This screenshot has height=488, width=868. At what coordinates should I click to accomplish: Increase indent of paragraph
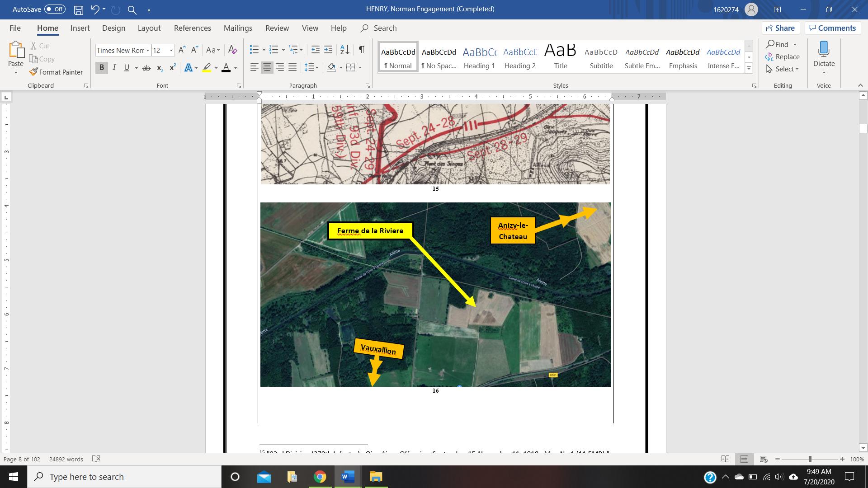pyautogui.click(x=328, y=50)
